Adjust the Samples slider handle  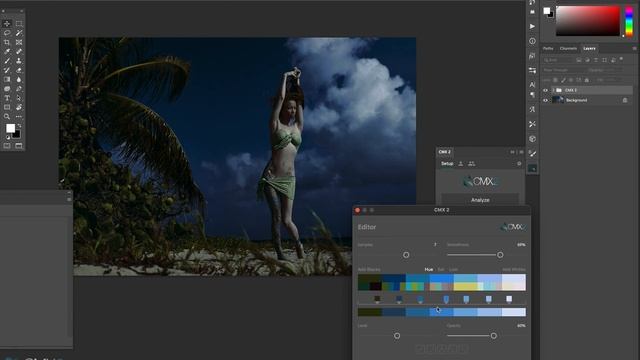(406, 255)
